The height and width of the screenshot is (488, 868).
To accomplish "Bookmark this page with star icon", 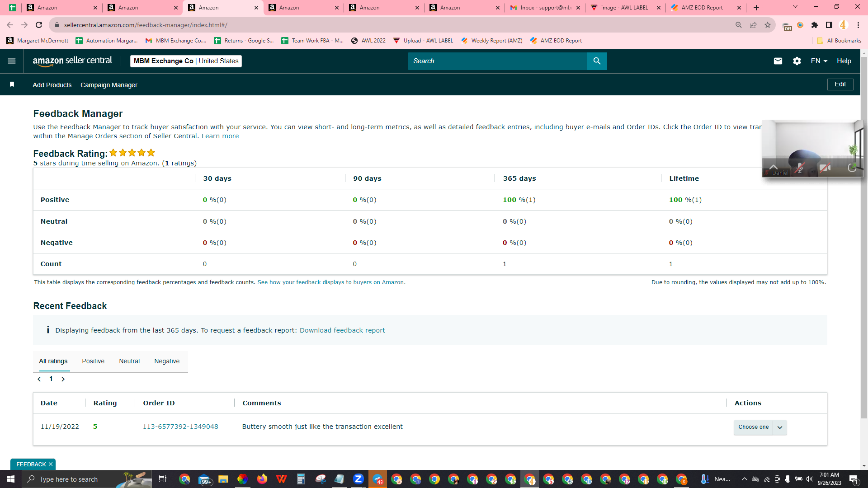I will click(x=768, y=25).
